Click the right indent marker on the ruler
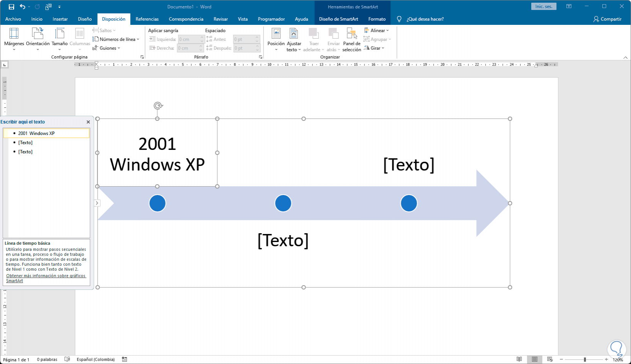 (x=536, y=65)
